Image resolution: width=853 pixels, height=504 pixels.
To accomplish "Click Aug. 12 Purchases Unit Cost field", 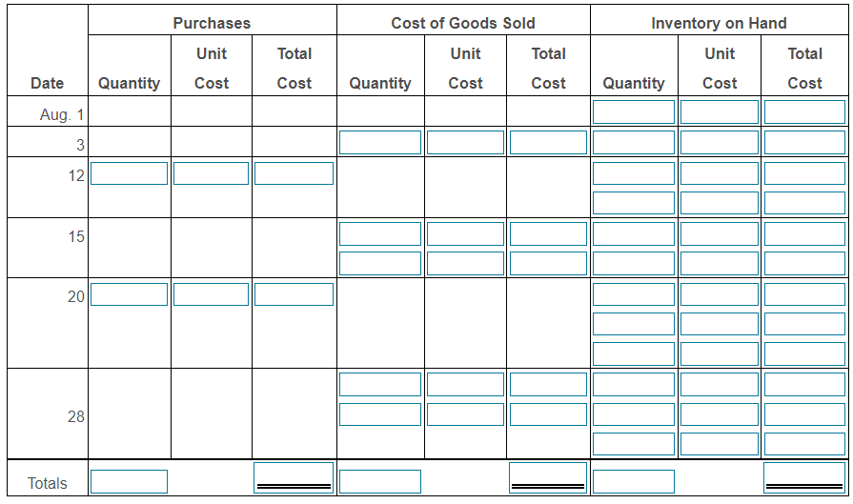I will coord(211,173).
